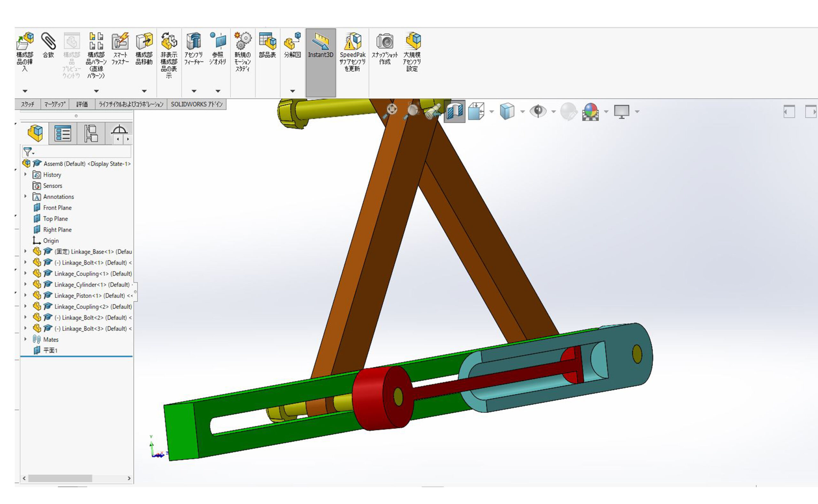
Task: Open Linear Component Pattern (構成部品パターン) tool
Action: pos(96,41)
